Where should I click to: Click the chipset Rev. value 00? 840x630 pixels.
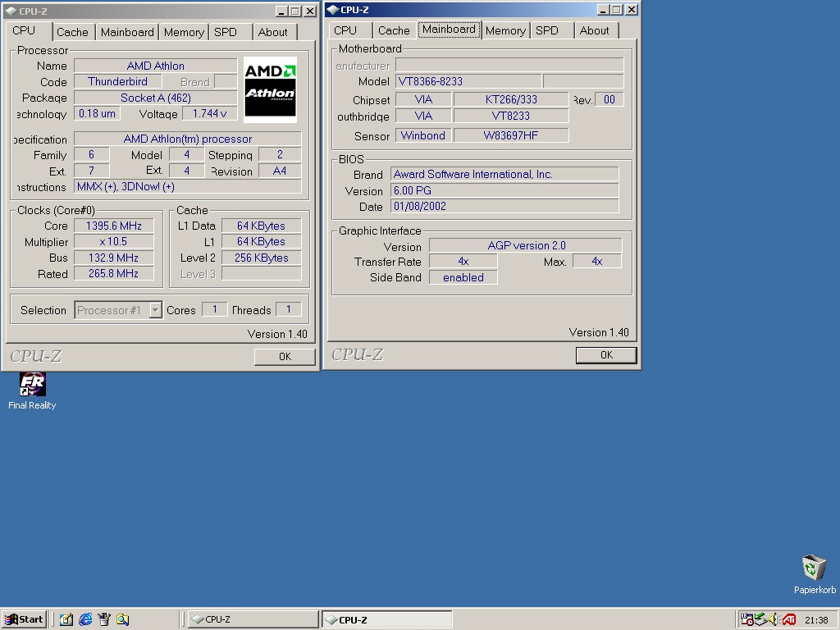tap(609, 99)
